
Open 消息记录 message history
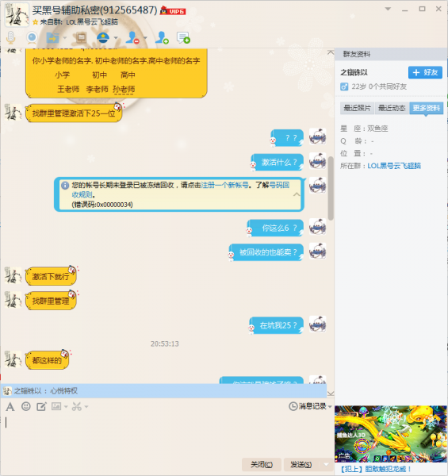(x=308, y=406)
